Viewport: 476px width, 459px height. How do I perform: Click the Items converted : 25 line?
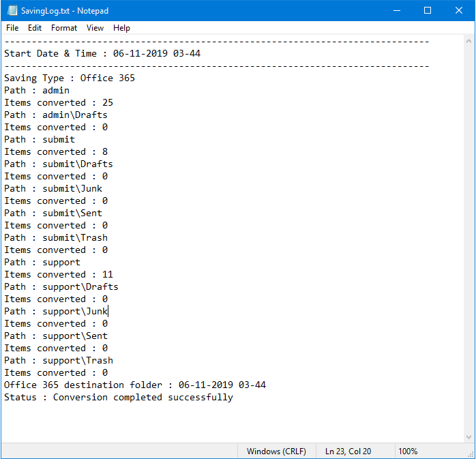(59, 102)
